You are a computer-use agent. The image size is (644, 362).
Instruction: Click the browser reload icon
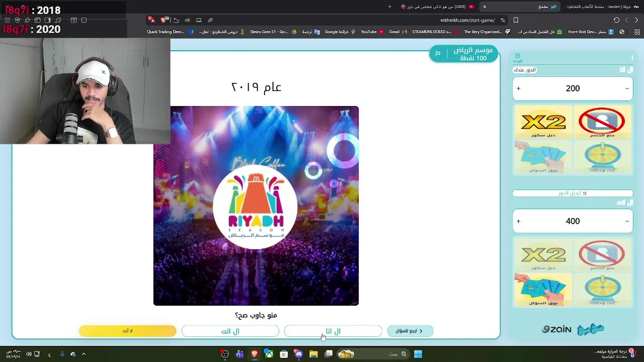tap(616, 20)
